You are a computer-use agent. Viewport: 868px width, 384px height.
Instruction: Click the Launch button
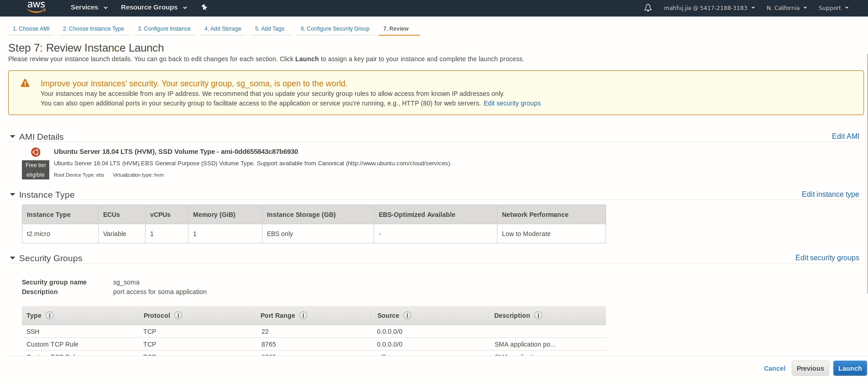click(850, 368)
